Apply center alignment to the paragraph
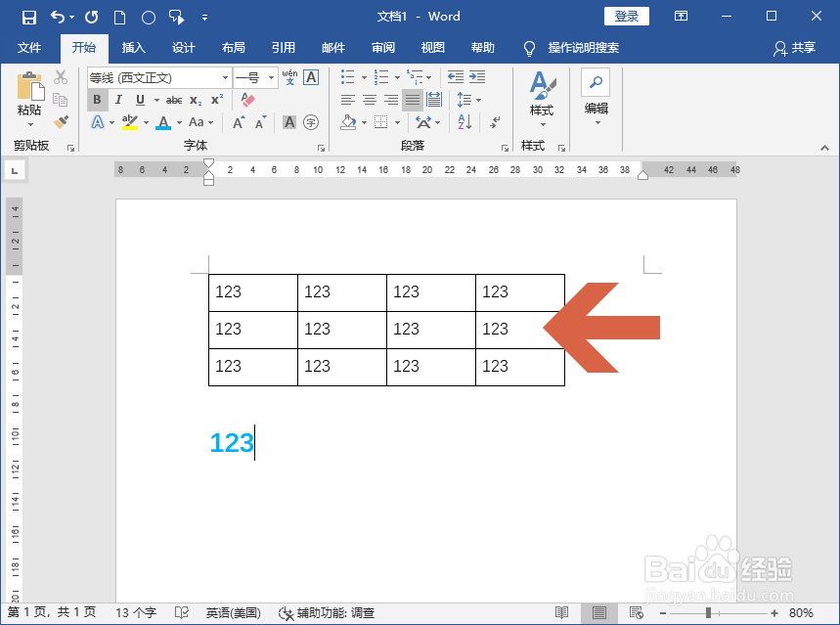This screenshot has height=625, width=840. [368, 98]
